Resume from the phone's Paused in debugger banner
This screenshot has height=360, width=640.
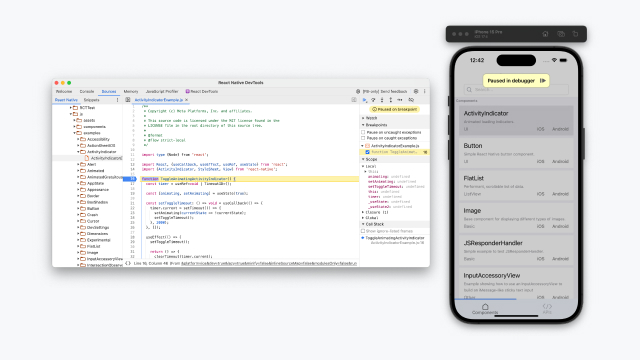click(x=542, y=81)
